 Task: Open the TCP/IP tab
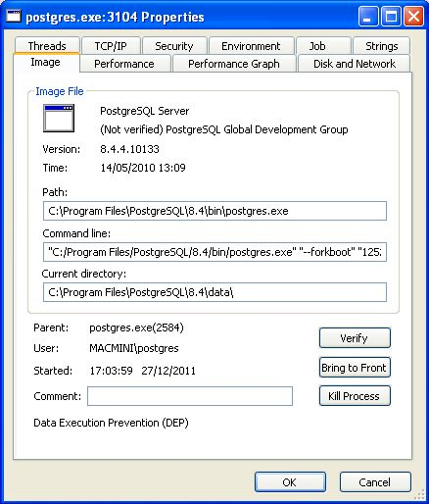[111, 46]
